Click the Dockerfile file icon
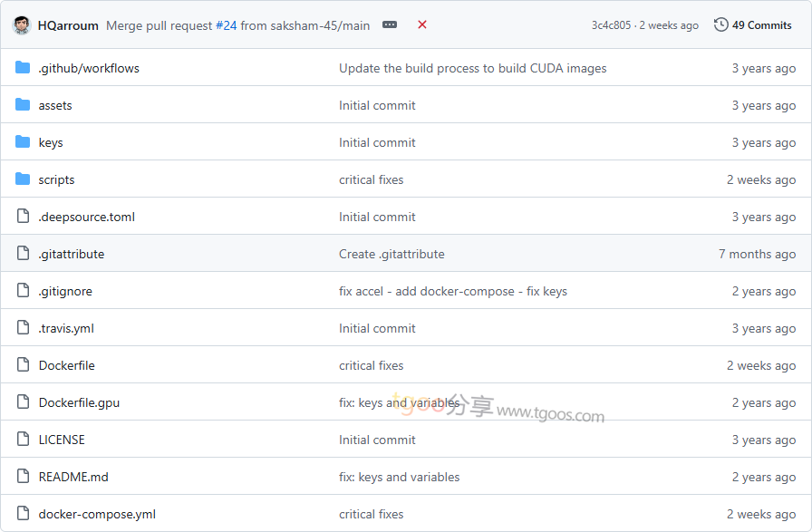 point(23,364)
